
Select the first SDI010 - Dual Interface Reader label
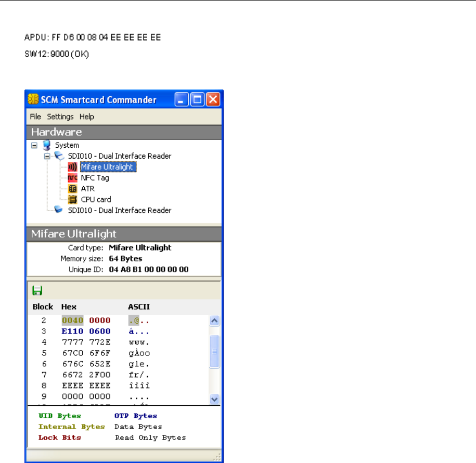tap(120, 156)
